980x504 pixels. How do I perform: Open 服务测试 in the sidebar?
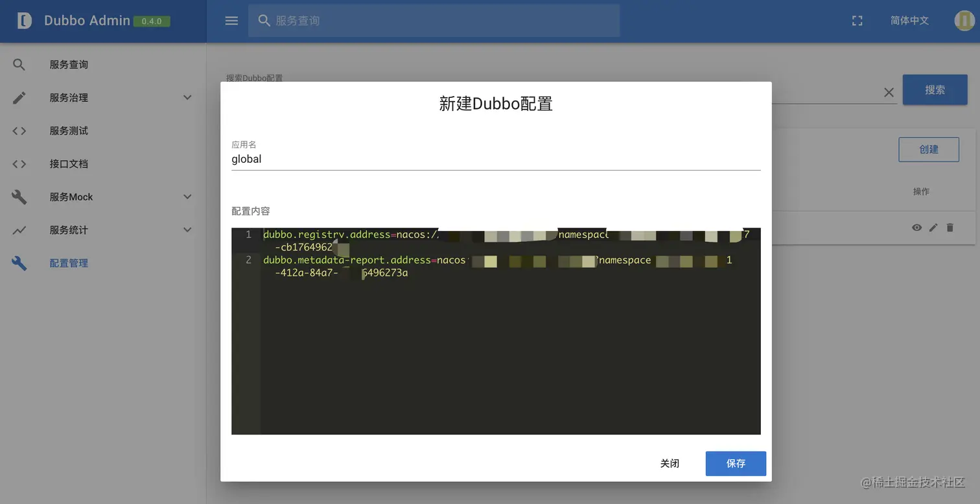pos(69,131)
